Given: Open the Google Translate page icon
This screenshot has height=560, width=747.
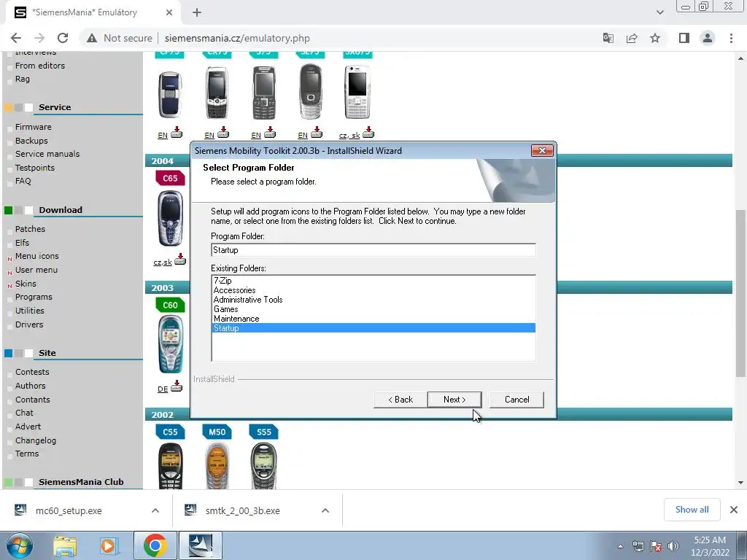Looking at the screenshot, I should [608, 38].
